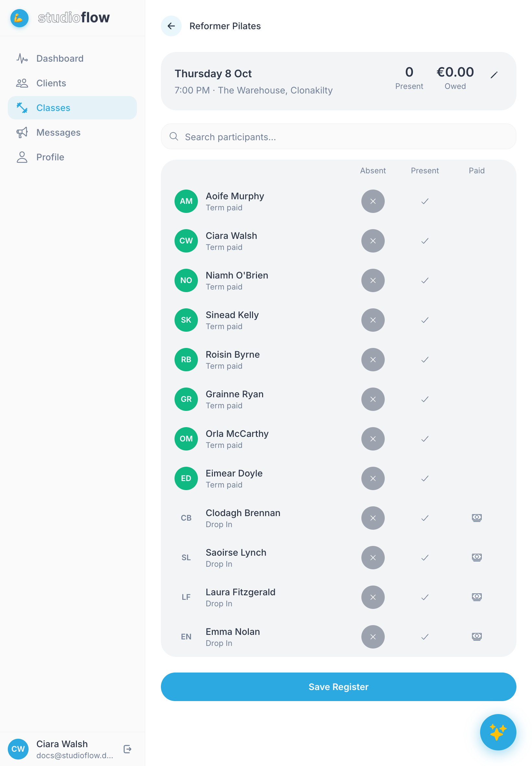This screenshot has height=766, width=532.
Task: Click the €0.00 Owed amount
Action: click(x=455, y=72)
